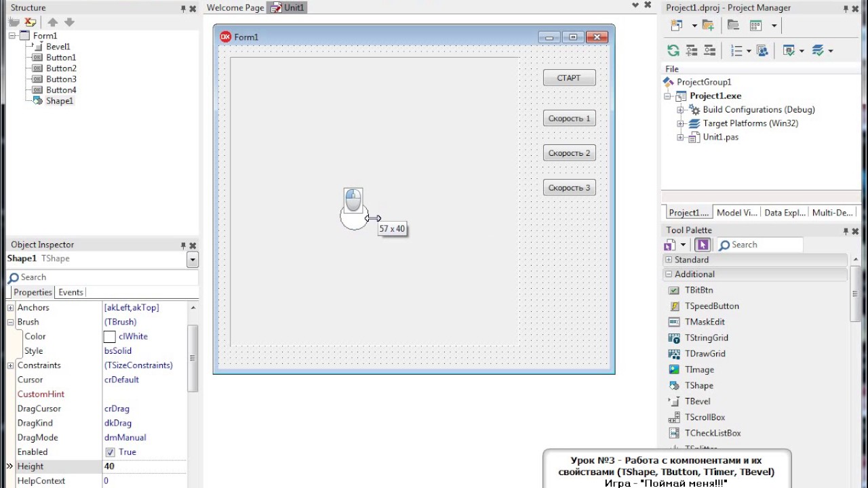
Task: Switch to the Model View tab
Action: (x=736, y=213)
